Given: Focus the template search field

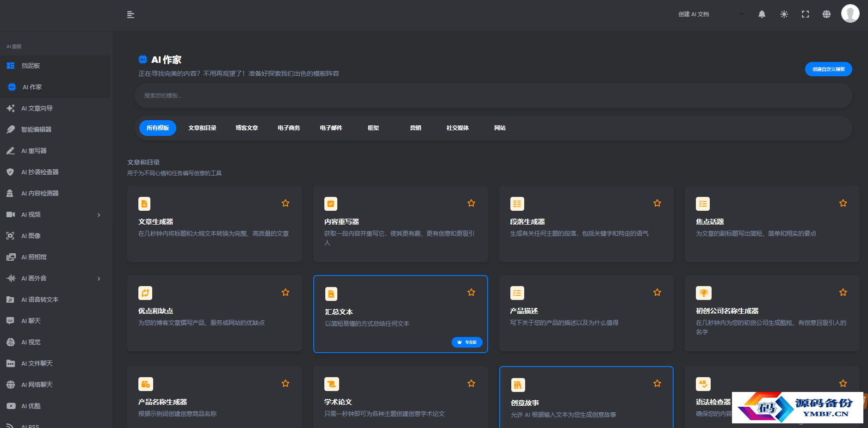Looking at the screenshot, I should click(x=493, y=96).
